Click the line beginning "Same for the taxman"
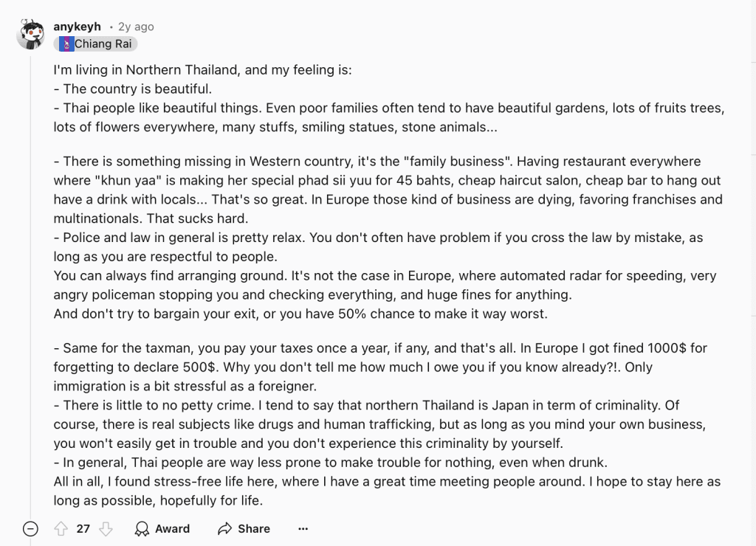756x546 pixels. [x=377, y=348]
